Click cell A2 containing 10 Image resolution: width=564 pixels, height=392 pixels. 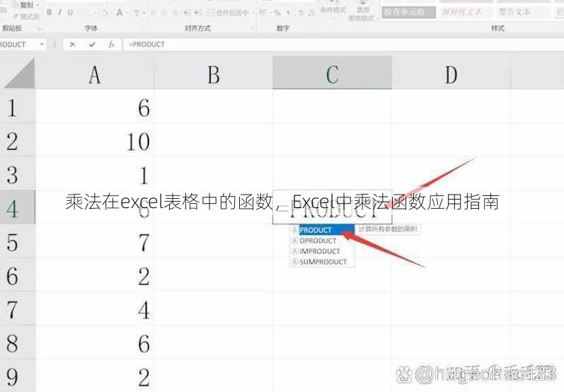pos(95,140)
